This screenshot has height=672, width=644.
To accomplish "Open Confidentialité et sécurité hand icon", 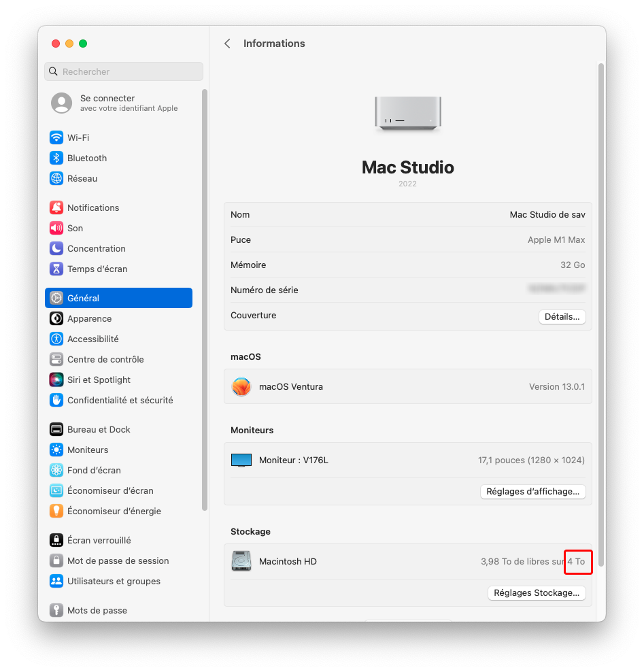I will tap(56, 401).
